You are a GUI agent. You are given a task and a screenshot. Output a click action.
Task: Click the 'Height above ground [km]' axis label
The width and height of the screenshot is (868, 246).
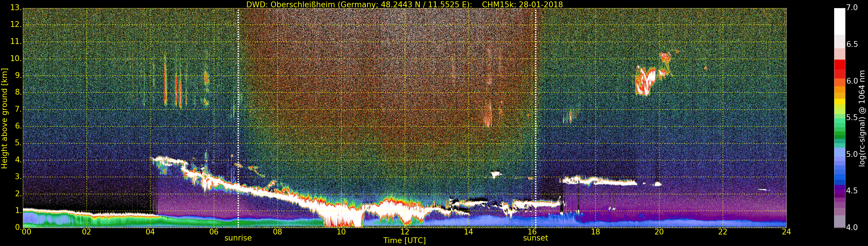point(4,118)
